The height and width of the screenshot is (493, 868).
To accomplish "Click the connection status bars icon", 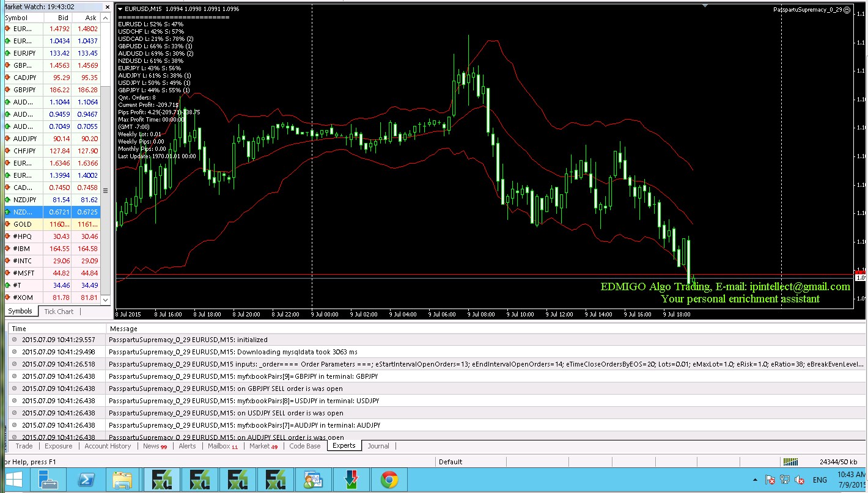I will click(x=791, y=462).
